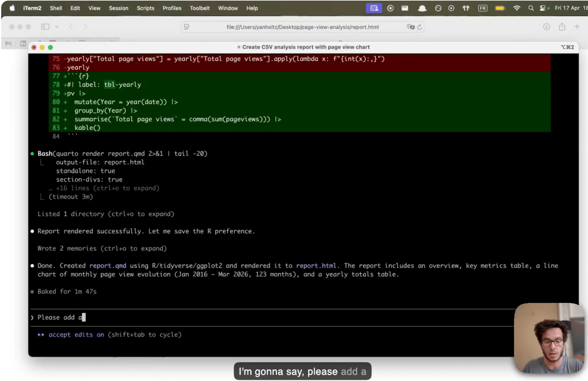The image size is (588, 381).
Task: Expand the Wrote 2 memories line
Action: pyautogui.click(x=102, y=248)
